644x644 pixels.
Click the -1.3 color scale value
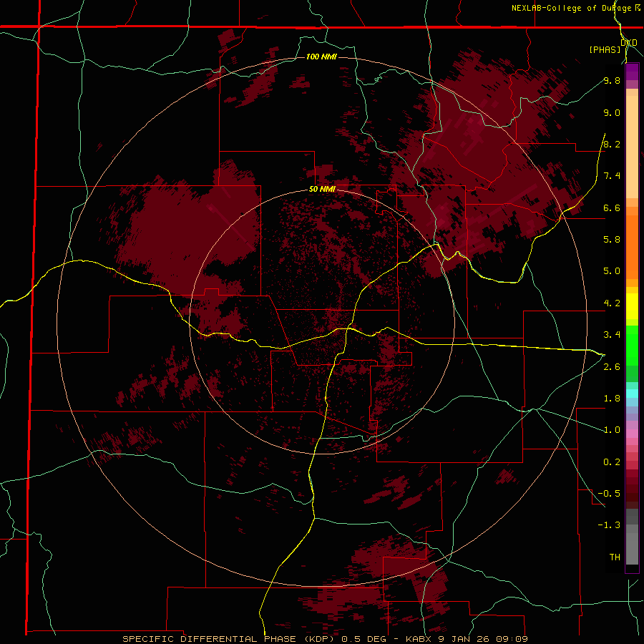point(609,525)
